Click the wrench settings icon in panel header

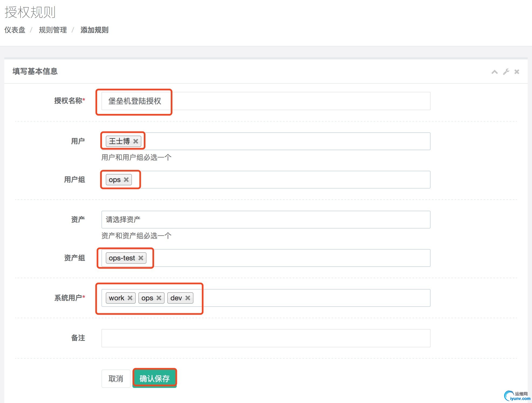point(506,72)
